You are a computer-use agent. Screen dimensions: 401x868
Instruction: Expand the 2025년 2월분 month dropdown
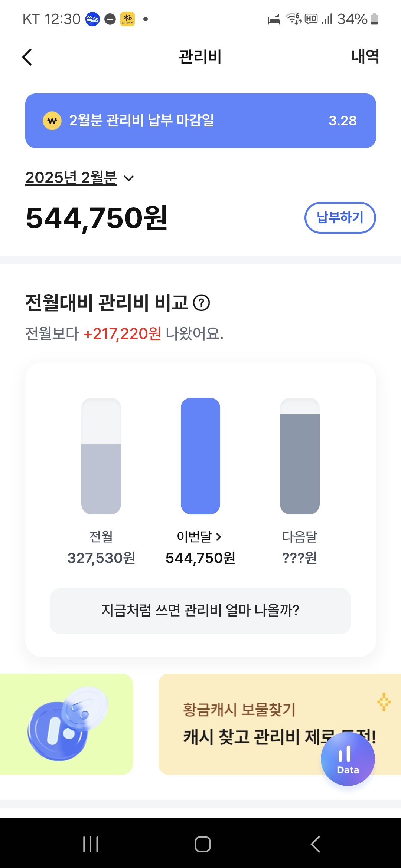coord(71,178)
